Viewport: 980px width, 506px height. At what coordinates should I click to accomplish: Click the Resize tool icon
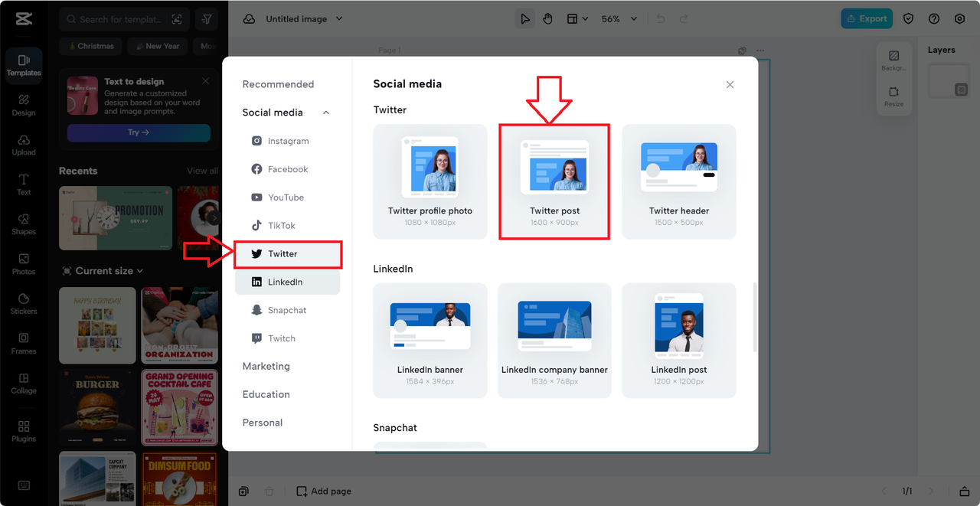tap(893, 96)
